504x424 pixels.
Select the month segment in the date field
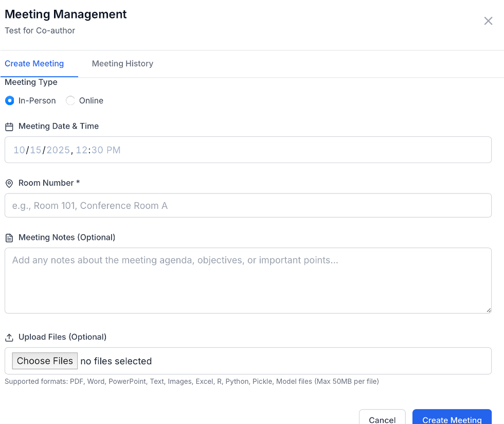[x=19, y=150]
